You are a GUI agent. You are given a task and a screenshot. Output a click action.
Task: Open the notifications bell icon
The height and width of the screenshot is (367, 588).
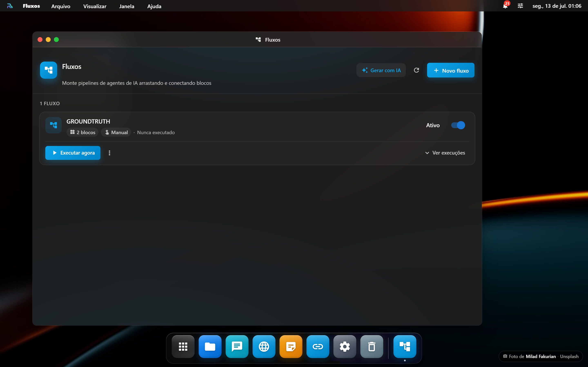[x=505, y=6]
